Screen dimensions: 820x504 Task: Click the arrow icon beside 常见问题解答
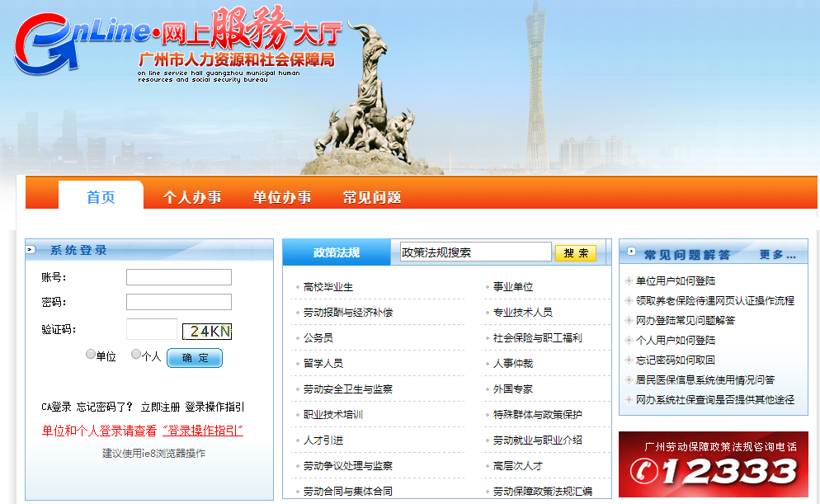pyautogui.click(x=631, y=252)
